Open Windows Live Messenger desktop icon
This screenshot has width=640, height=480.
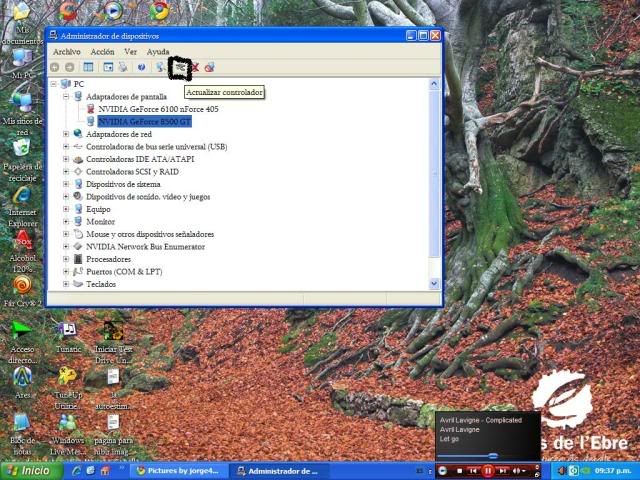[x=68, y=434]
